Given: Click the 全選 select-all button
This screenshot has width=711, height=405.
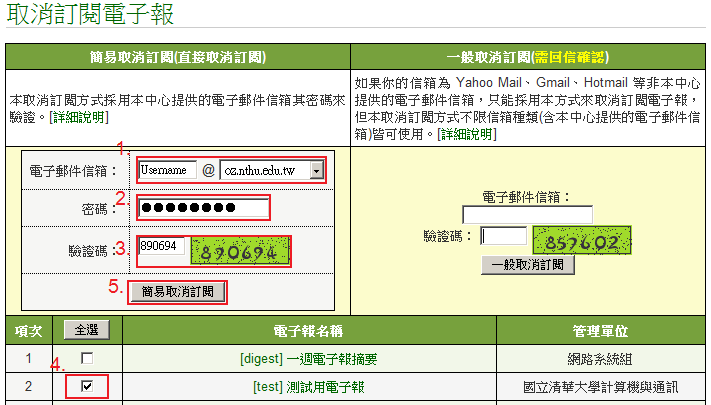Looking at the screenshot, I should click(86, 329).
